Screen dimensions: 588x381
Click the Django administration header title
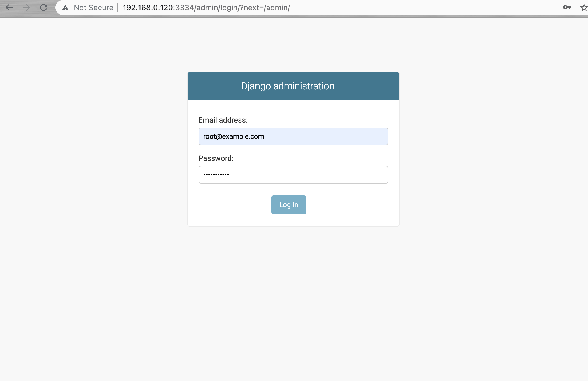(x=288, y=86)
